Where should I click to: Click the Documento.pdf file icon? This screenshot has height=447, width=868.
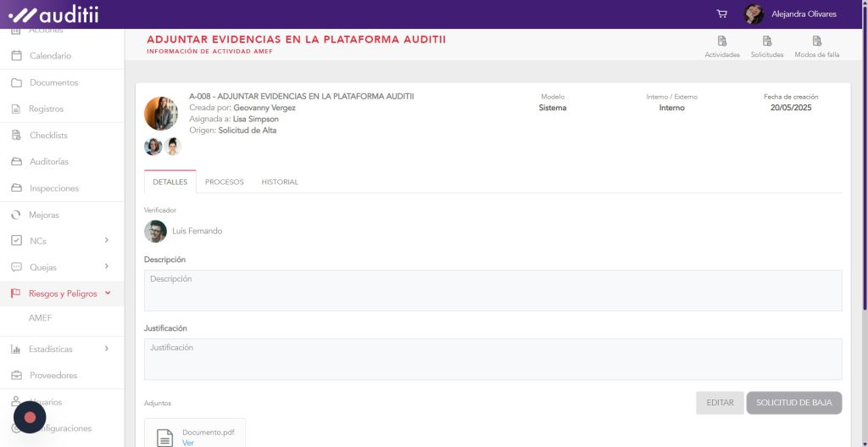click(166, 437)
